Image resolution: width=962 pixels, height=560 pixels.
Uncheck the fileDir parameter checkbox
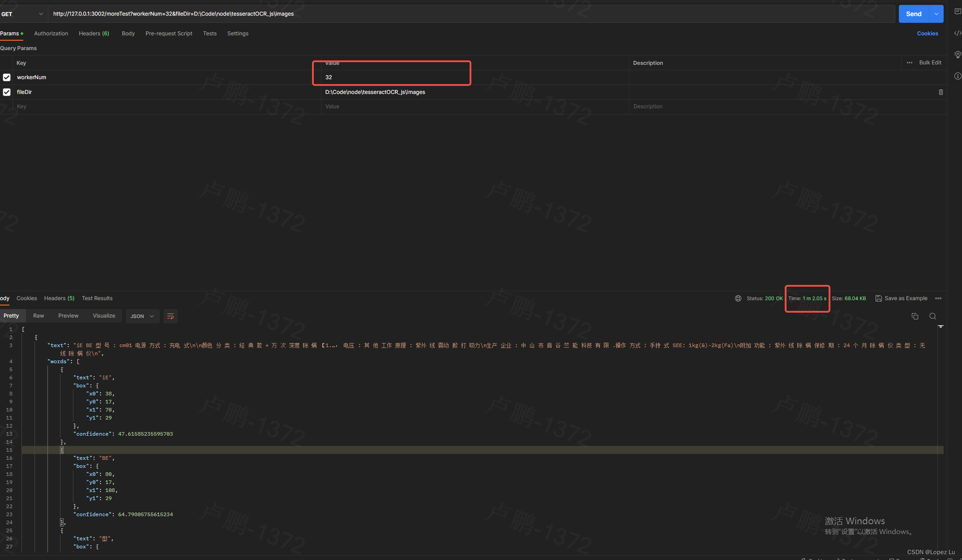(7, 92)
